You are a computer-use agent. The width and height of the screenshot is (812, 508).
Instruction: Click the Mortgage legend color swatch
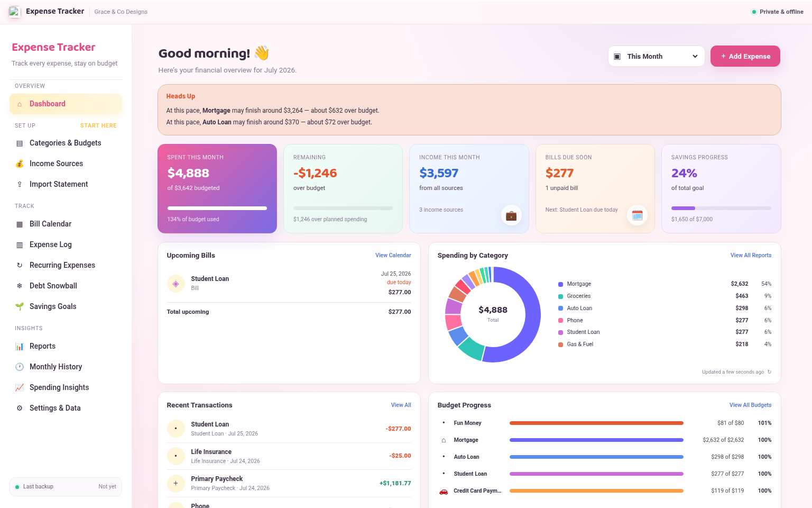[560, 284]
